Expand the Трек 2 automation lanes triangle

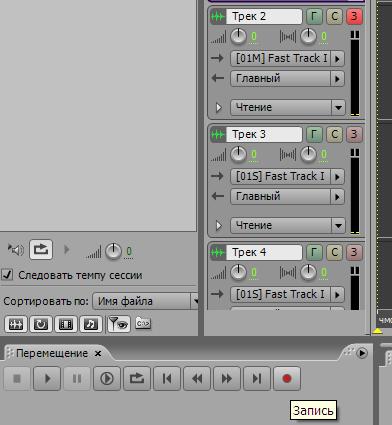pyautogui.click(x=219, y=107)
